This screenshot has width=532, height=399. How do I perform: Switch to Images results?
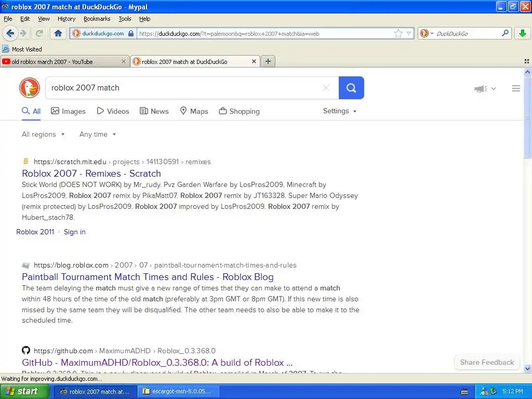(x=68, y=111)
